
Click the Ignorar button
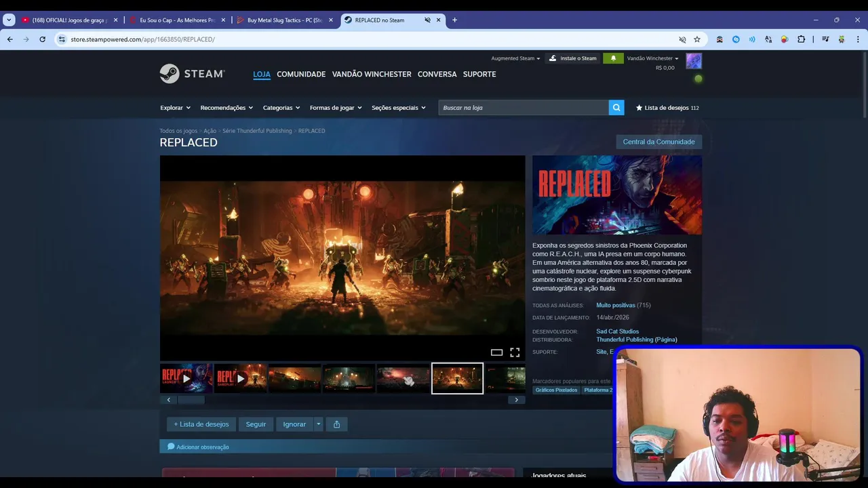[294, 424]
